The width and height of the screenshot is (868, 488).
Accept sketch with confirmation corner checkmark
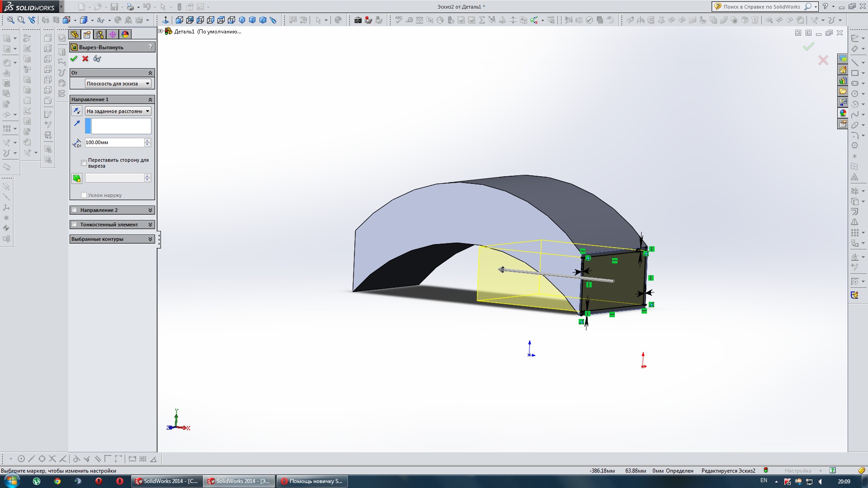click(808, 46)
